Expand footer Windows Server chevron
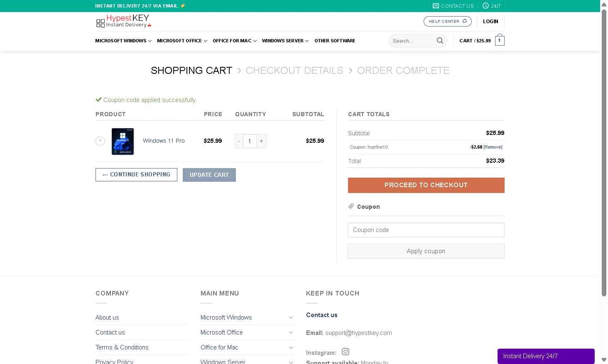 pos(291,362)
